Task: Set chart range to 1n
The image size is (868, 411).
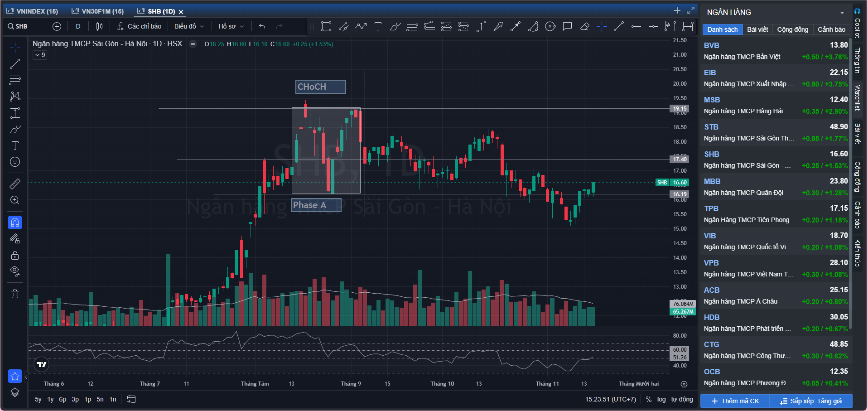Action: pyautogui.click(x=113, y=399)
